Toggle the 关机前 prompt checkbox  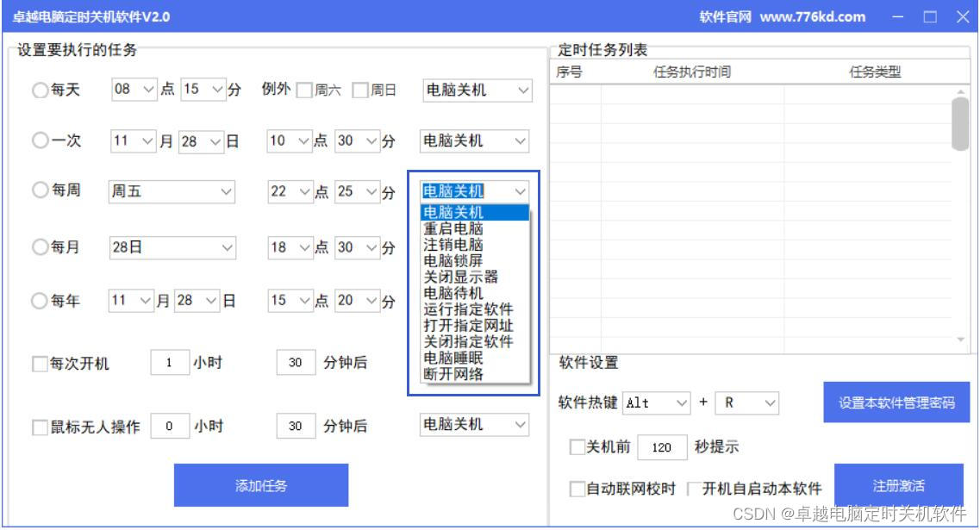click(577, 447)
